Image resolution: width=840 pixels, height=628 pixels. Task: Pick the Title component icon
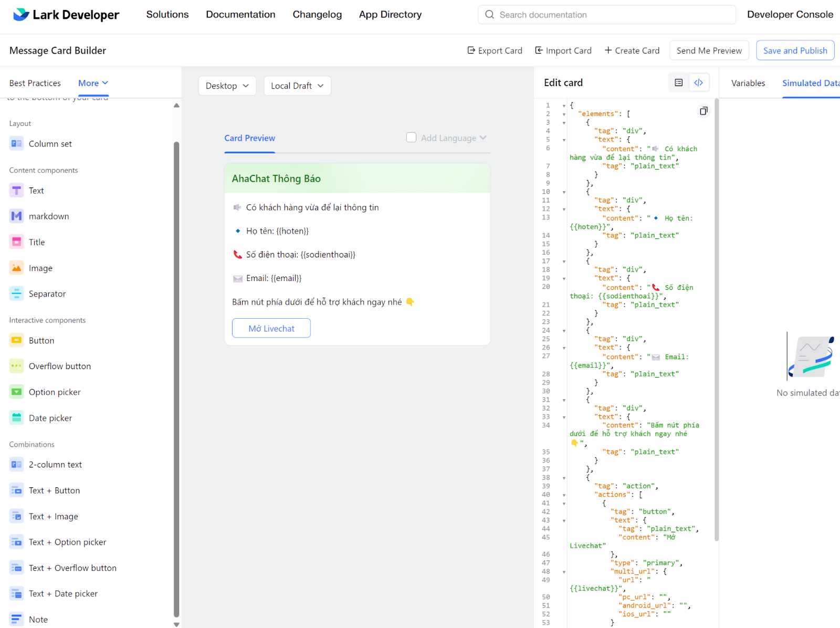point(17,242)
